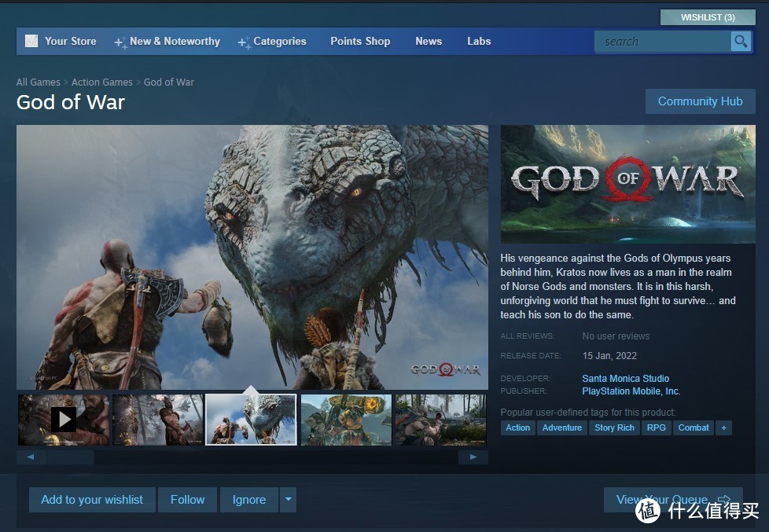
Task: Open publisher PlayStation Mobile, Inc. link
Action: pyautogui.click(x=631, y=391)
